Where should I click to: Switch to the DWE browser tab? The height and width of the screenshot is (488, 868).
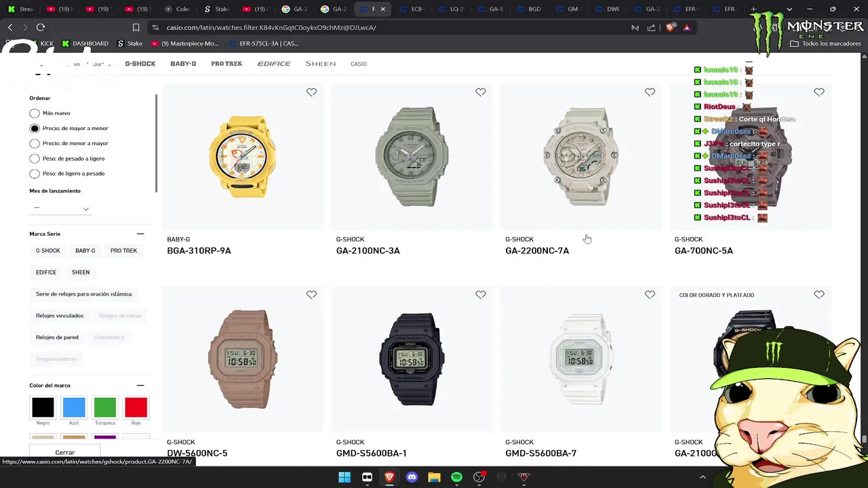tap(609, 9)
